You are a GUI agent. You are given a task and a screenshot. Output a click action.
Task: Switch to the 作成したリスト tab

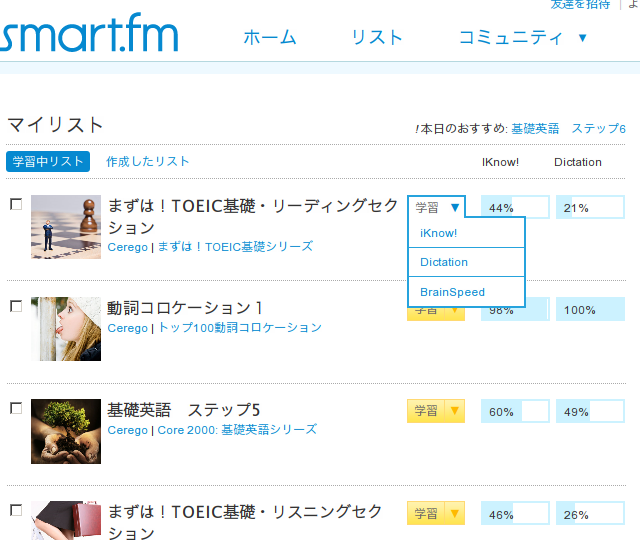tap(148, 161)
